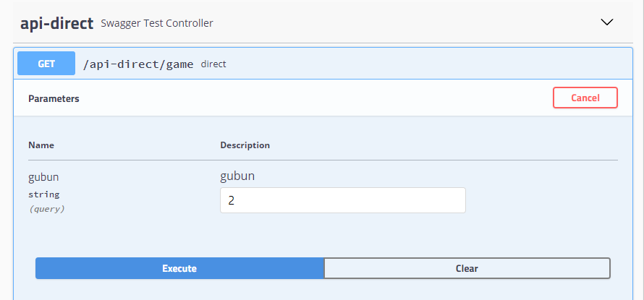This screenshot has height=300, width=644.
Task: Click the api-direct tag heading
Action: tap(57, 23)
